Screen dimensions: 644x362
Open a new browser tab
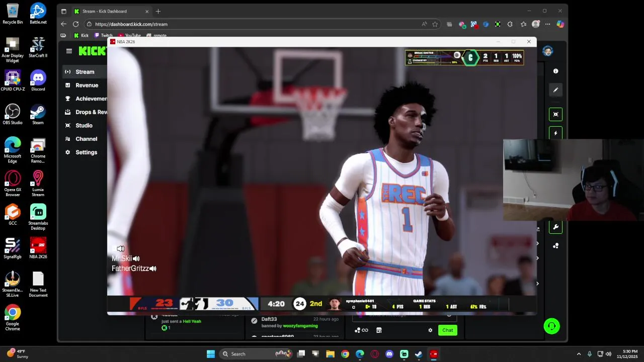[x=158, y=11]
